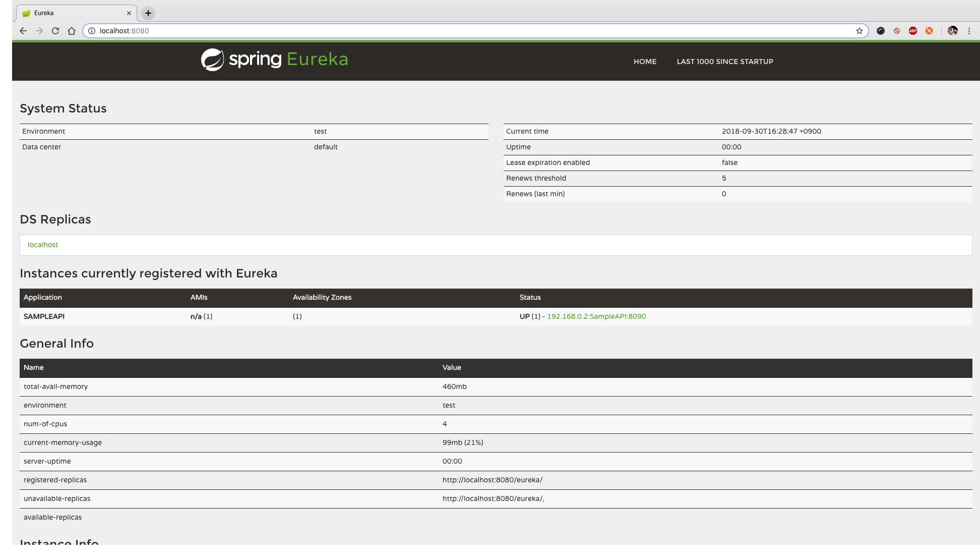This screenshot has width=980, height=559.
Task: Click the General Info heading
Action: (56, 344)
